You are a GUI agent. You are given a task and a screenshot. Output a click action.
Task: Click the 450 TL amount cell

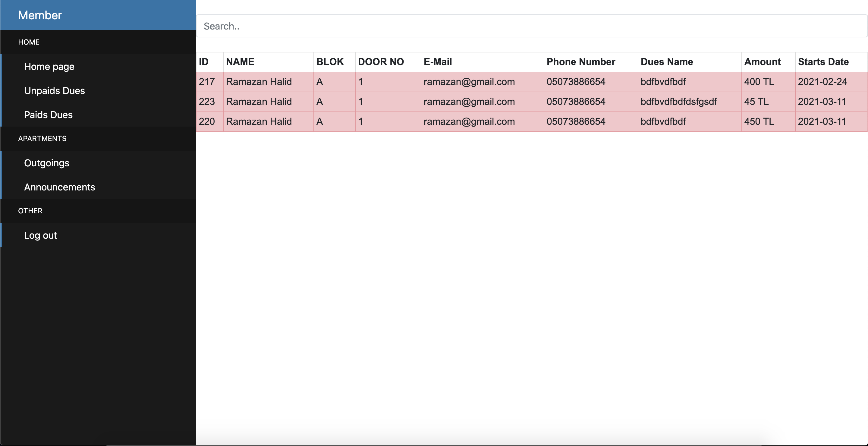coord(759,121)
